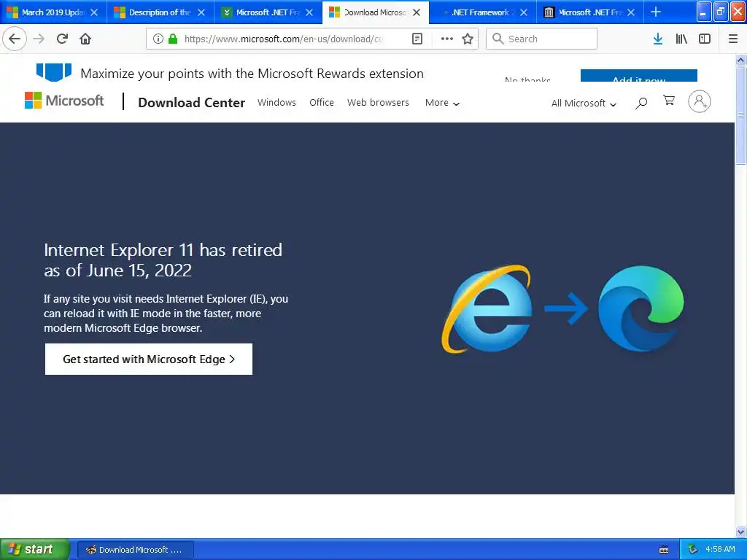Expand the More navigation dropdown
Viewport: 747px width, 560px height.
point(442,103)
